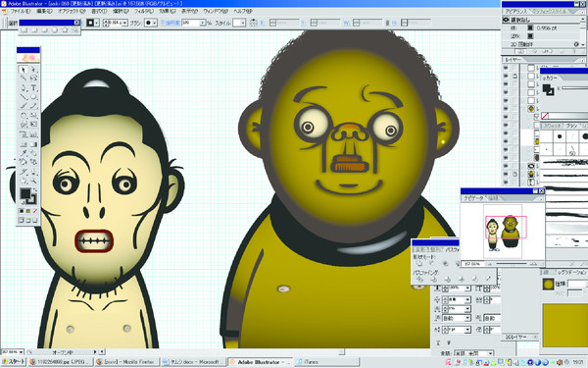
Task: Open 編集(E) menu
Action: click(44, 11)
